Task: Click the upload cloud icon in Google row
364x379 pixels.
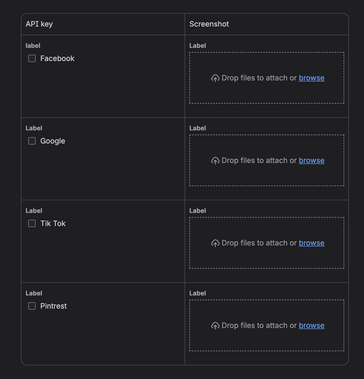Action: tap(215, 161)
